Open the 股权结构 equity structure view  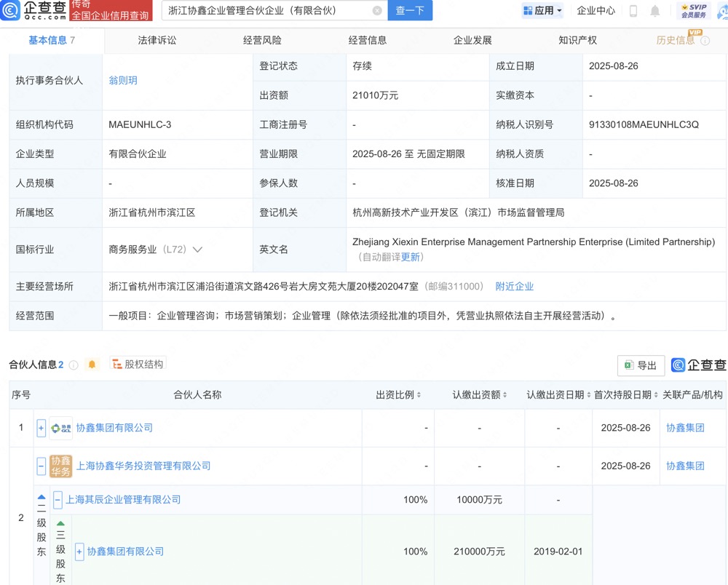(138, 364)
